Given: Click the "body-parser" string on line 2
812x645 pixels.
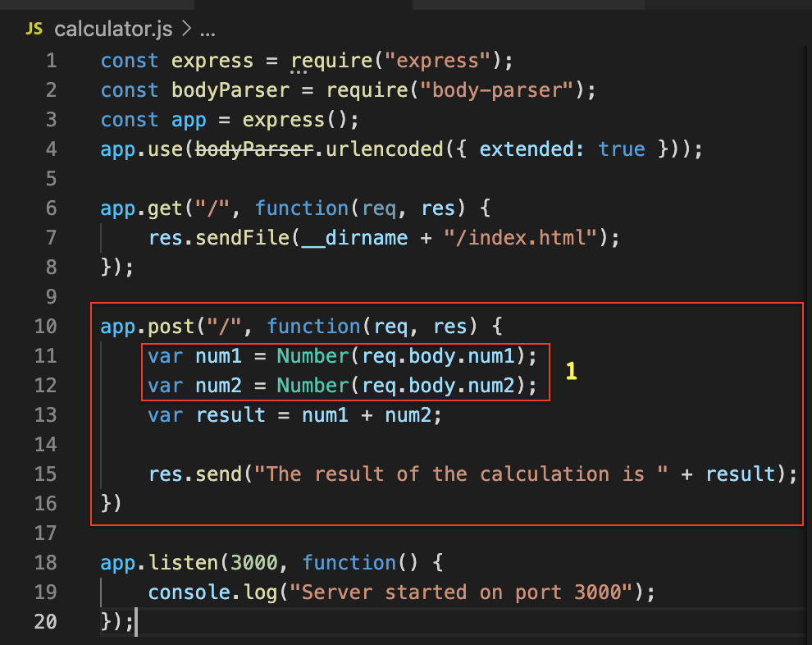Looking at the screenshot, I should tap(497, 90).
